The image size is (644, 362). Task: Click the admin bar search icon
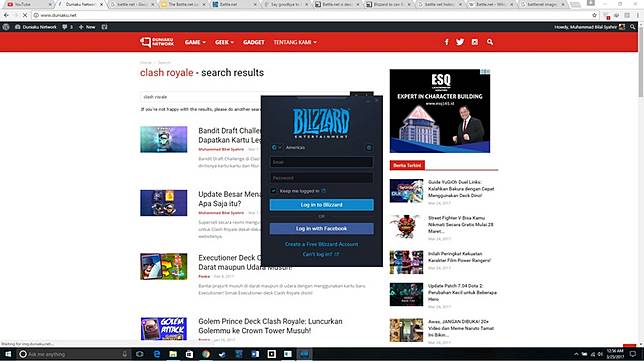pyautogui.click(x=632, y=27)
